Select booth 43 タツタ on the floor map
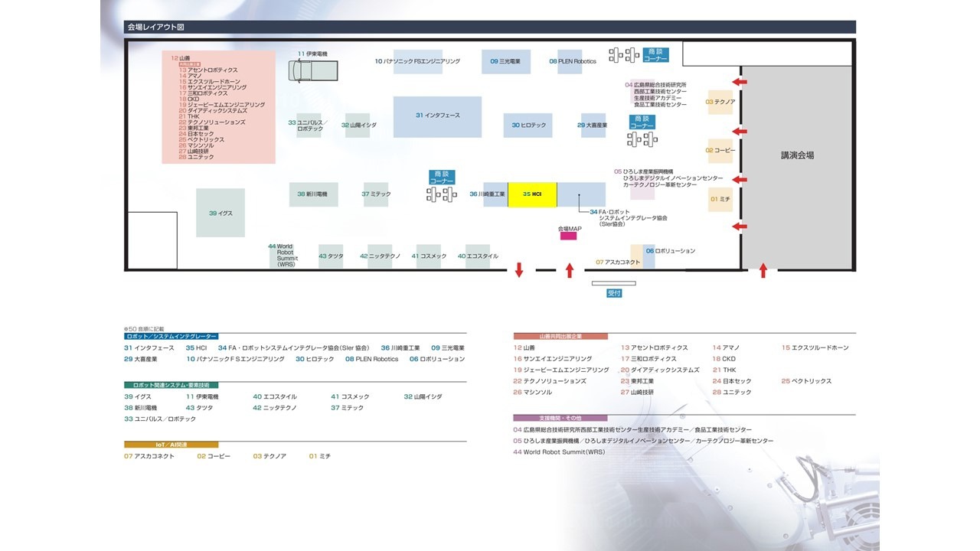This screenshot has width=980, height=551. tap(331, 256)
